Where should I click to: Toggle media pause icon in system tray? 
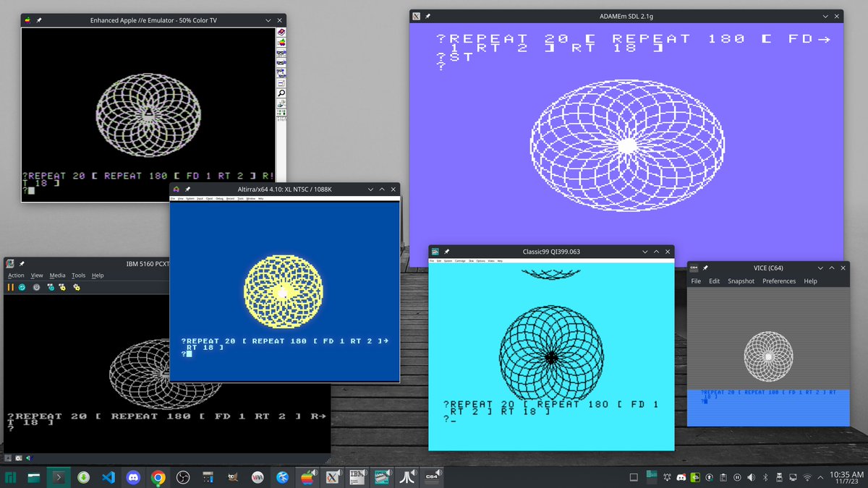737,477
